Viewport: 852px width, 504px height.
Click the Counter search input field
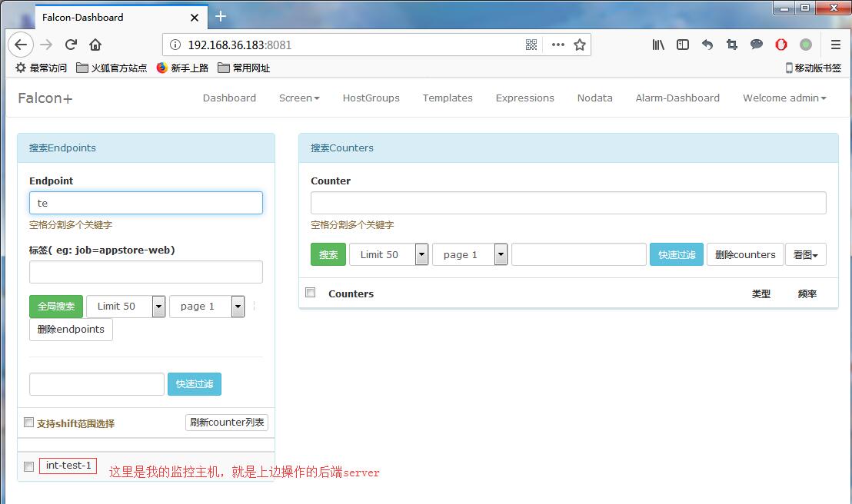tap(568, 203)
